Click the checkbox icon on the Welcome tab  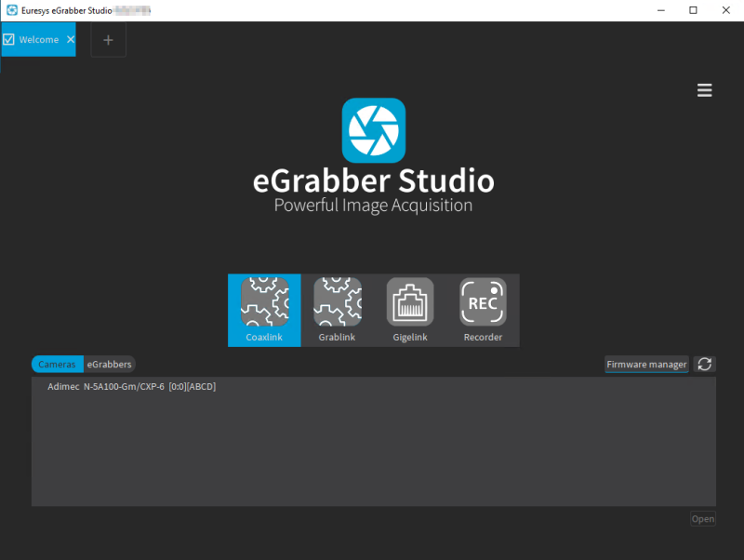(9, 39)
